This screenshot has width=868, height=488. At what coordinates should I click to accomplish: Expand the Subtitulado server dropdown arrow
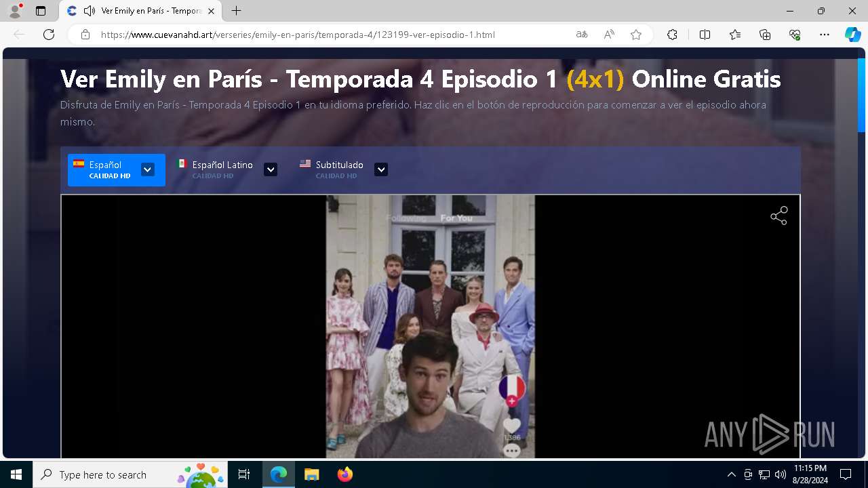coord(381,169)
